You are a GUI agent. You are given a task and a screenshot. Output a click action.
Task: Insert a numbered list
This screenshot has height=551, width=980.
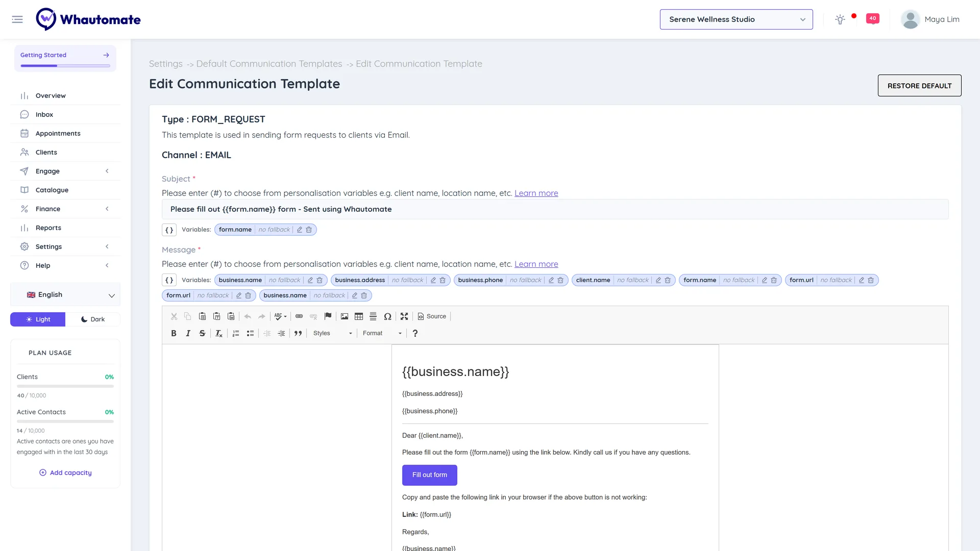(236, 333)
